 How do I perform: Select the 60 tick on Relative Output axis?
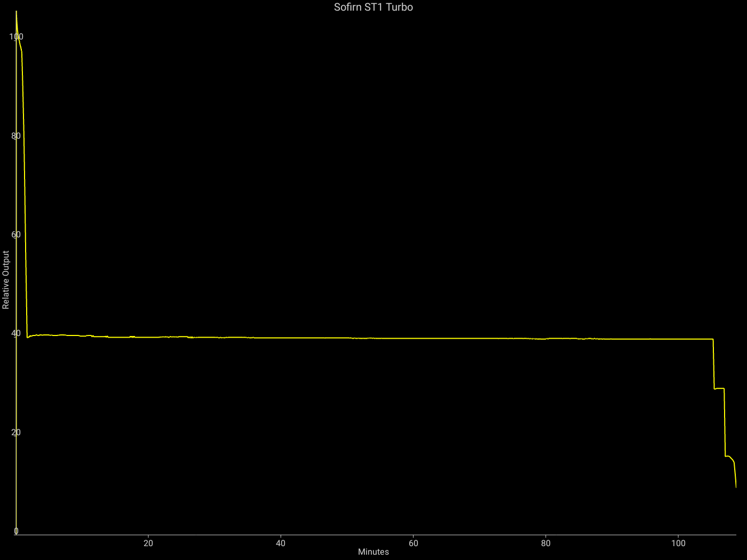point(16,235)
